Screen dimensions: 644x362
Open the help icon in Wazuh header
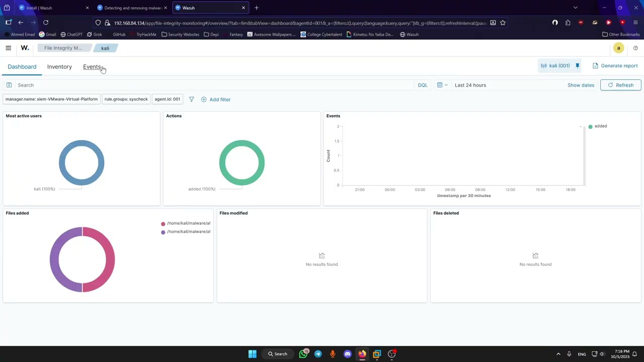click(635, 48)
